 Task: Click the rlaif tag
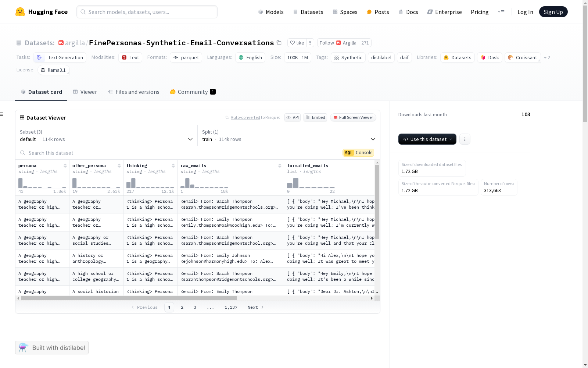404,57
